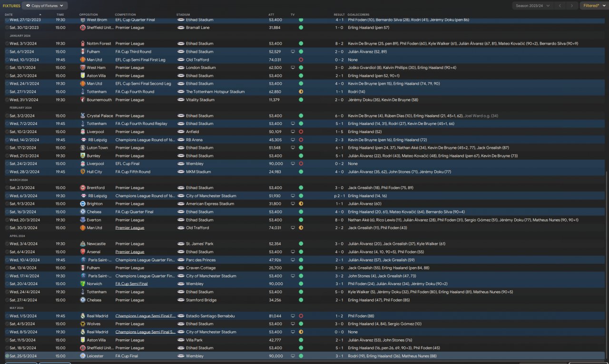
Task: Click the stadium icon beside Parc des Princes
Action: coord(181,260)
